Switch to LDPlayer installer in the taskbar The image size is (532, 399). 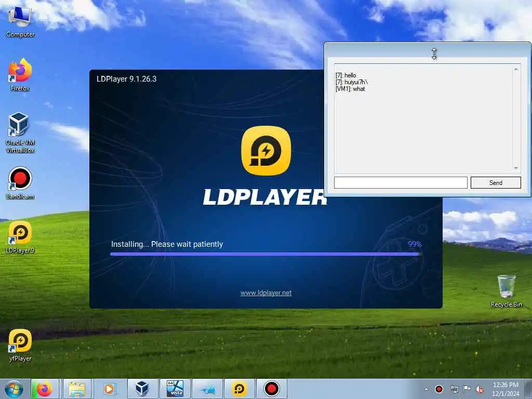point(239,389)
